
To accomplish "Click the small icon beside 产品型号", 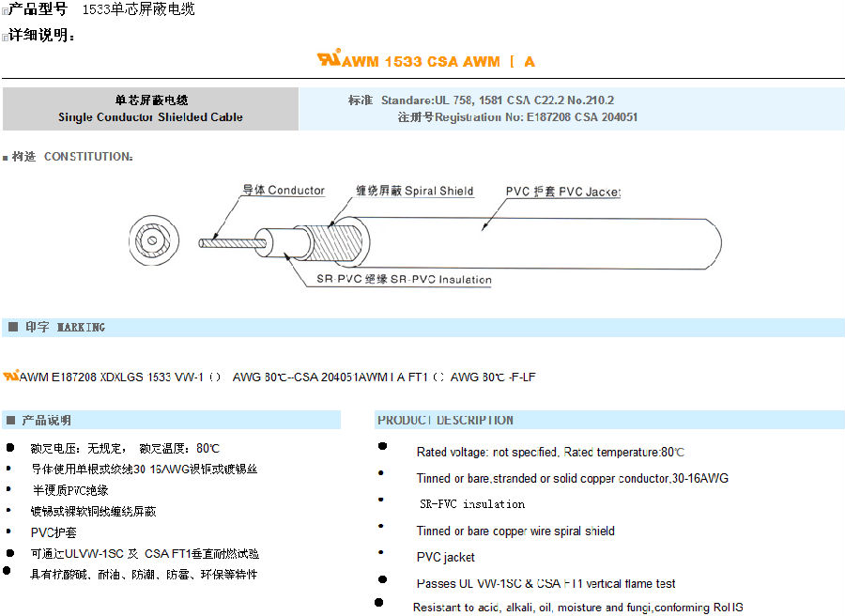I will click(5, 10).
